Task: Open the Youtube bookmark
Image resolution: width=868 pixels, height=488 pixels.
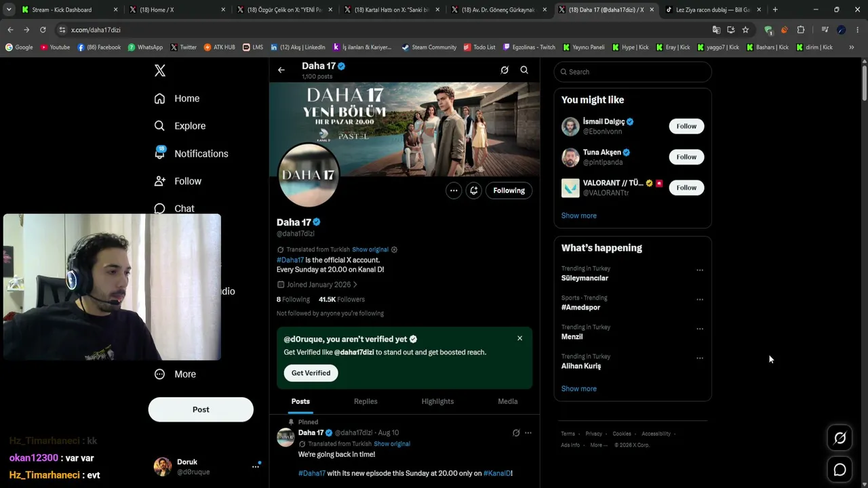Action: coord(55,47)
